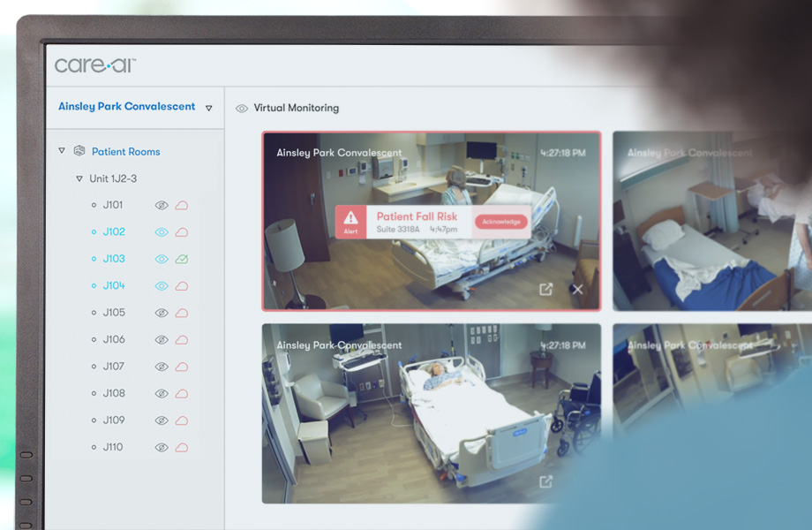Viewport: 812px width, 530px height.
Task: Click the Virtual Monitoring eye icon
Action: [241, 109]
